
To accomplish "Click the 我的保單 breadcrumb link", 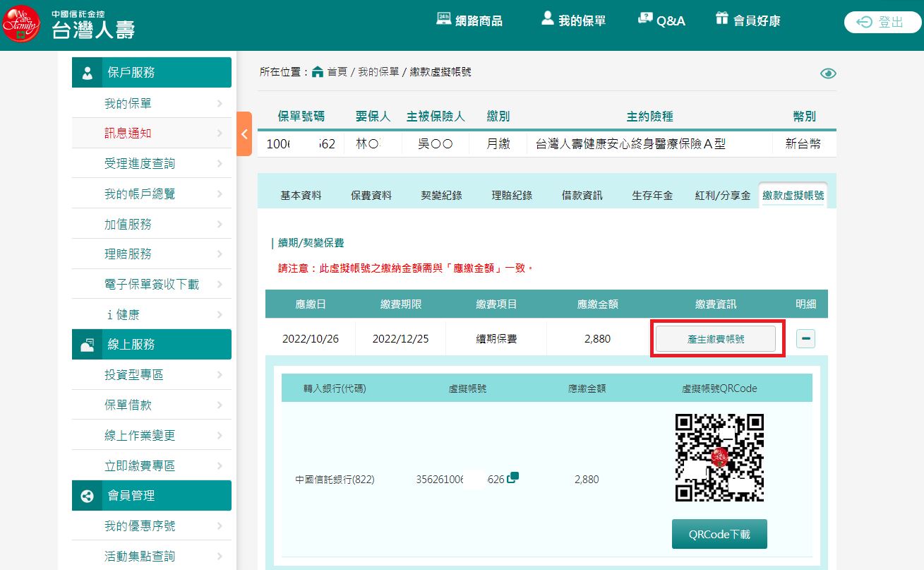I will (x=380, y=72).
